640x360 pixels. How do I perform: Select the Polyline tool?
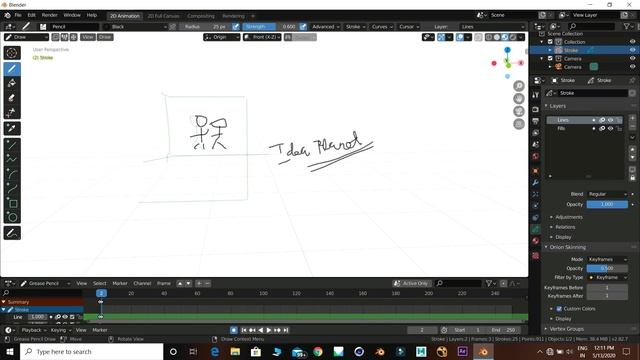pos(12,159)
